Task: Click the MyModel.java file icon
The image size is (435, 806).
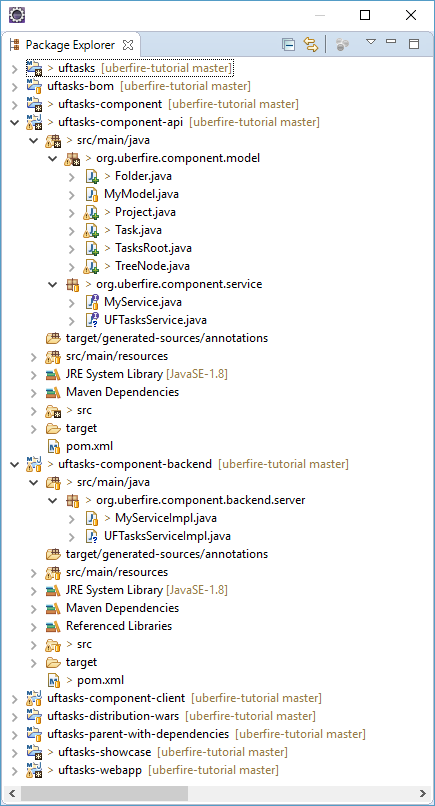Action: point(91,194)
